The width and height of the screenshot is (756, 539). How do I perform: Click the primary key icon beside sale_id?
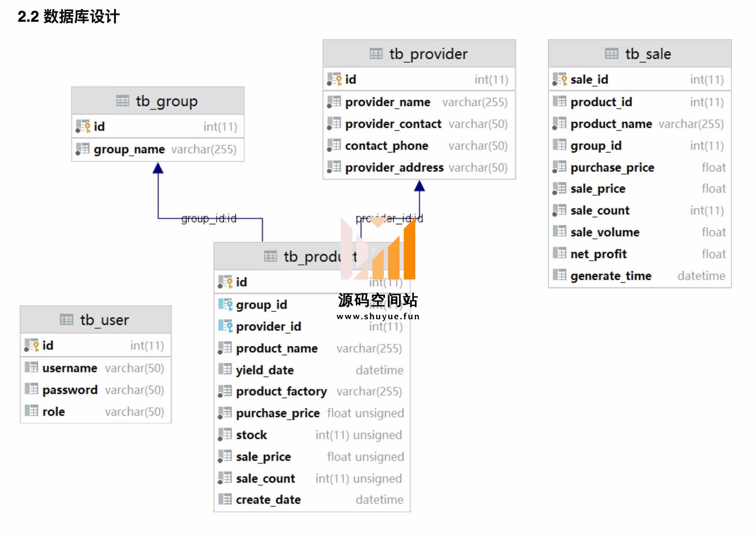[560, 79]
